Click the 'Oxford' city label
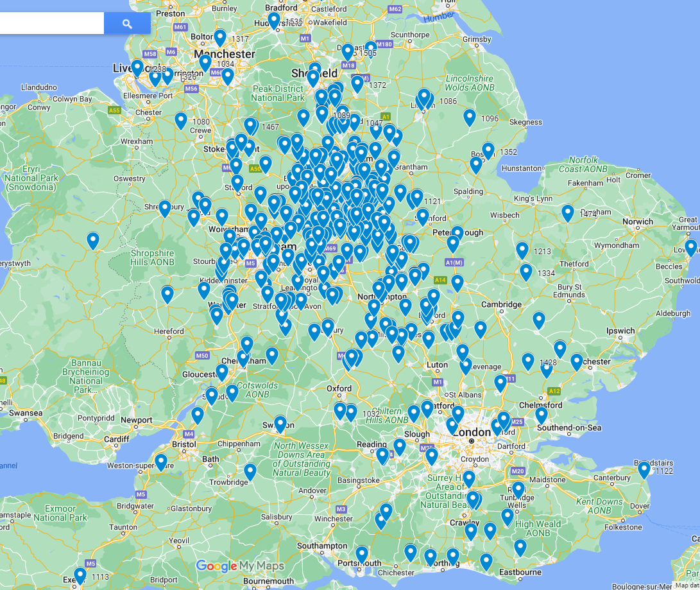Viewport: 700px width, 590px height. click(339, 388)
